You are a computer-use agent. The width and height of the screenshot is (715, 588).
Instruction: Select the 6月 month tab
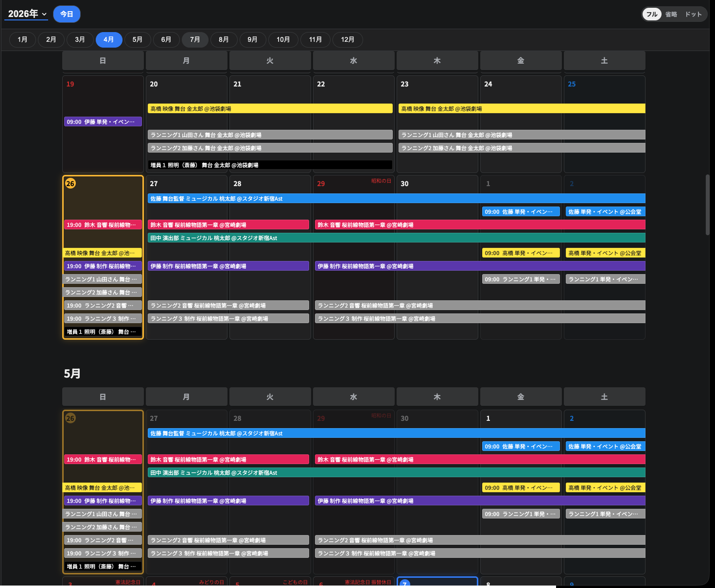166,39
